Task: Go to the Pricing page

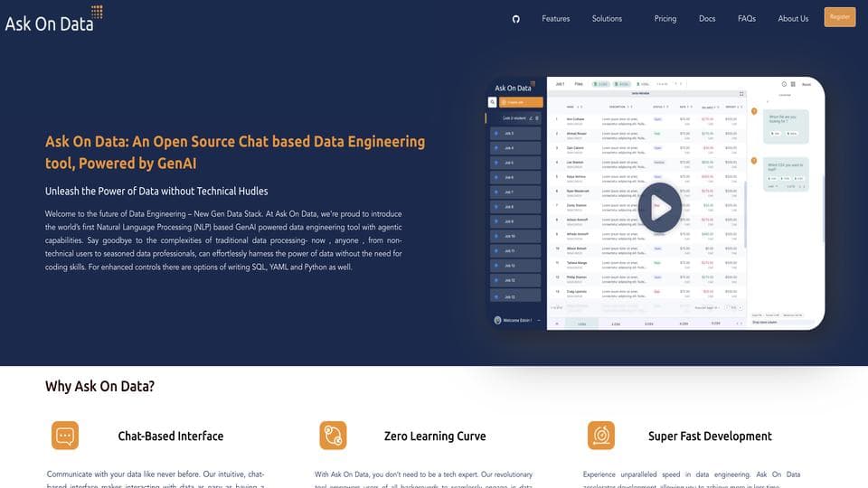Action: (665, 19)
